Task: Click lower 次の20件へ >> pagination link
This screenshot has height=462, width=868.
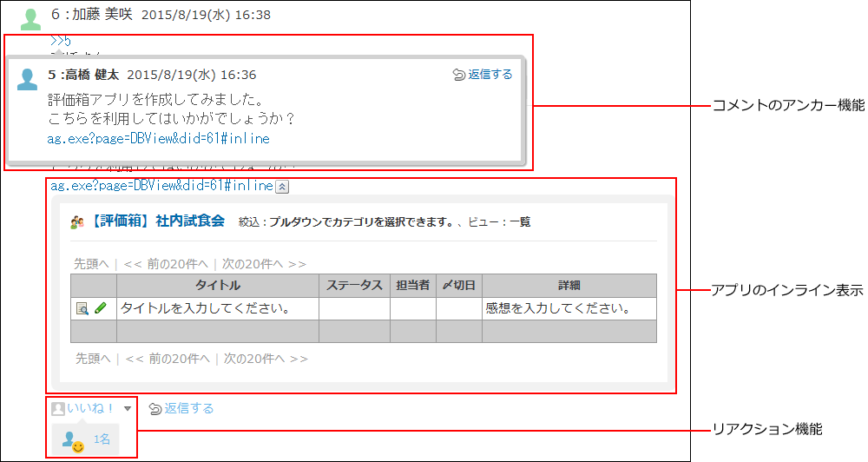Action: [266, 359]
